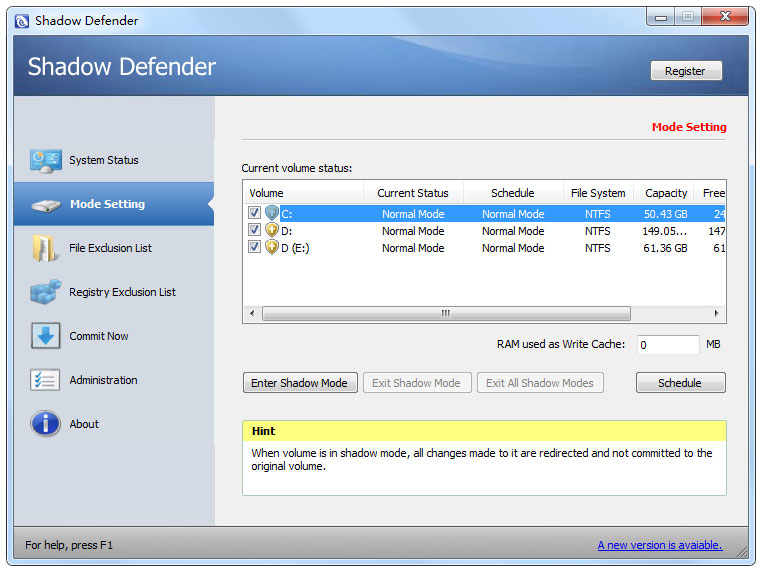The width and height of the screenshot is (761, 573).
Task: Click the 149.05... capacity cell
Action: 664,231
